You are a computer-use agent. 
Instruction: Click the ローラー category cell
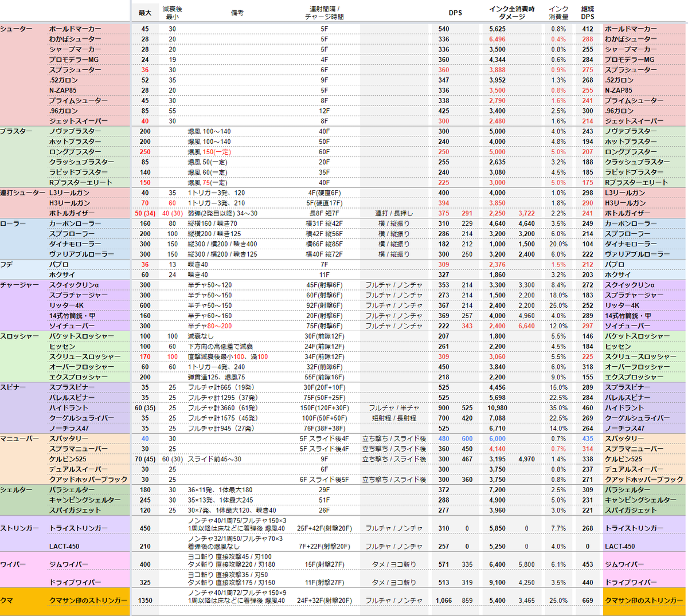pyautogui.click(x=13, y=223)
